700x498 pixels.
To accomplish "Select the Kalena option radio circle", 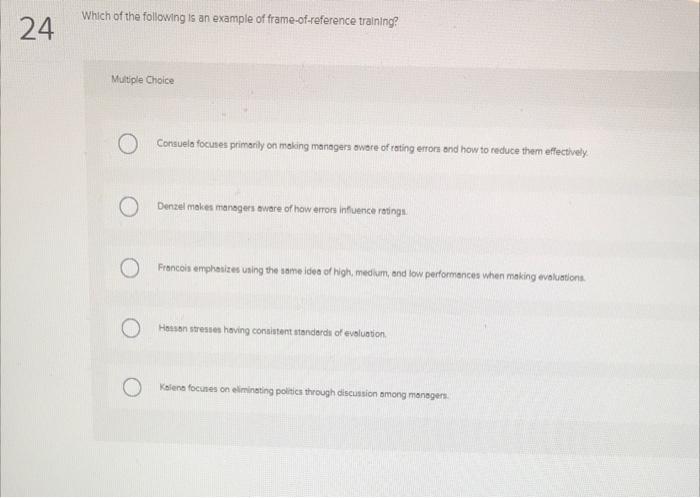I will [x=132, y=387].
